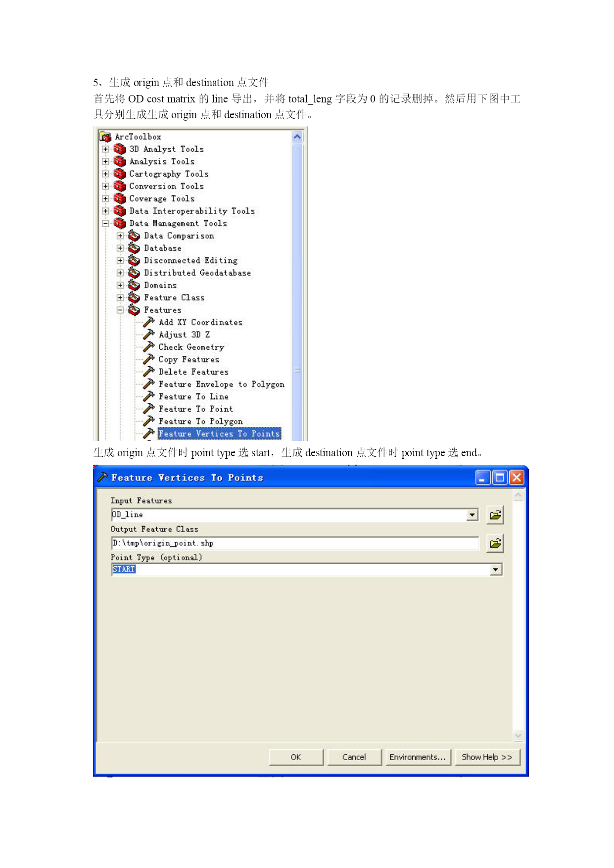Maximize the Feature Vertices To Points dialog
614x868 pixels.
500,478
